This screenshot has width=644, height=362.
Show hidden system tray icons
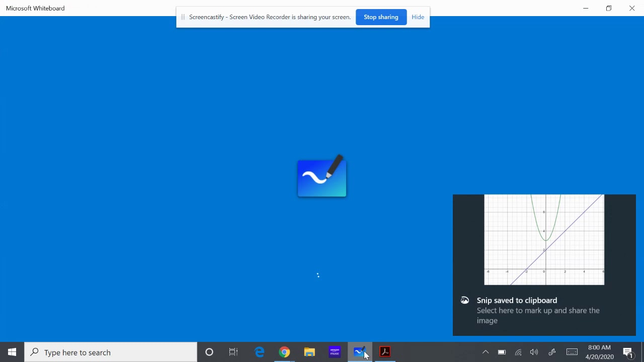point(486,352)
